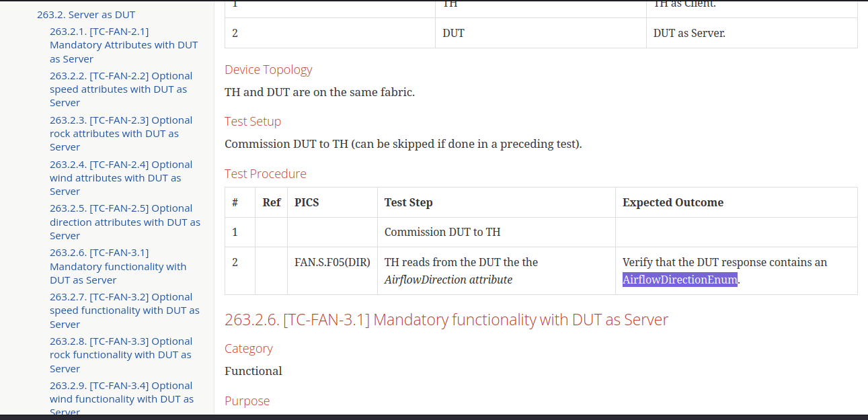Navigate to TC-FAN-2.4 Optional wind attributes

(121, 177)
